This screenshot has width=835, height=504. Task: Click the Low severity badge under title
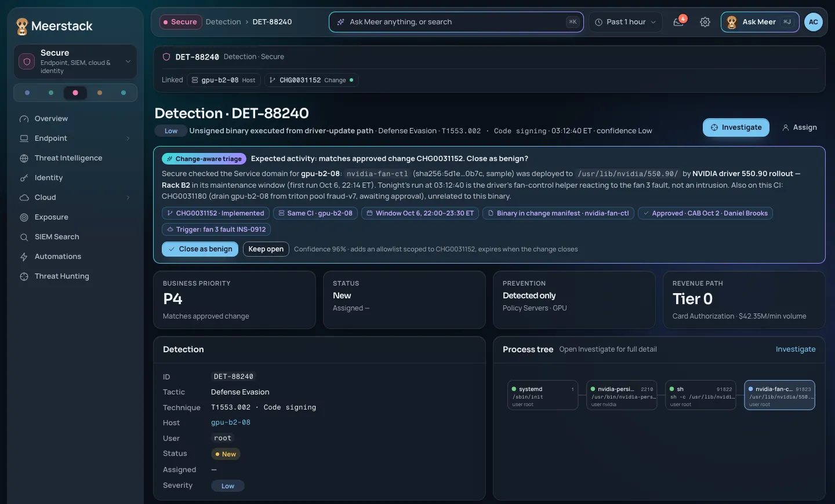coord(171,131)
